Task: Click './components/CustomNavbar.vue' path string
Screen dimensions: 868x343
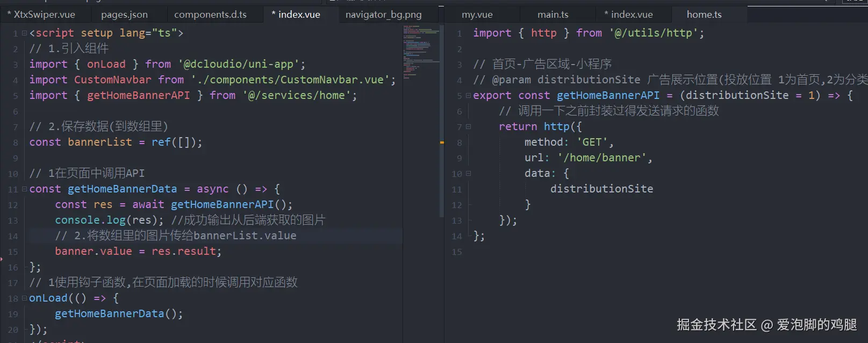Action: (290, 80)
